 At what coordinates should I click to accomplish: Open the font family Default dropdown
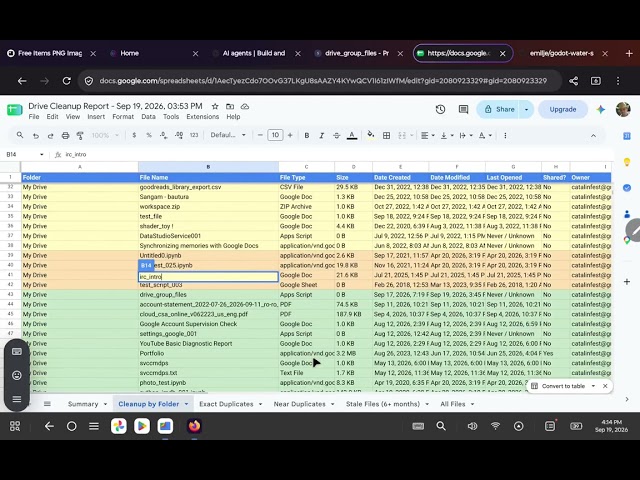(x=228, y=135)
